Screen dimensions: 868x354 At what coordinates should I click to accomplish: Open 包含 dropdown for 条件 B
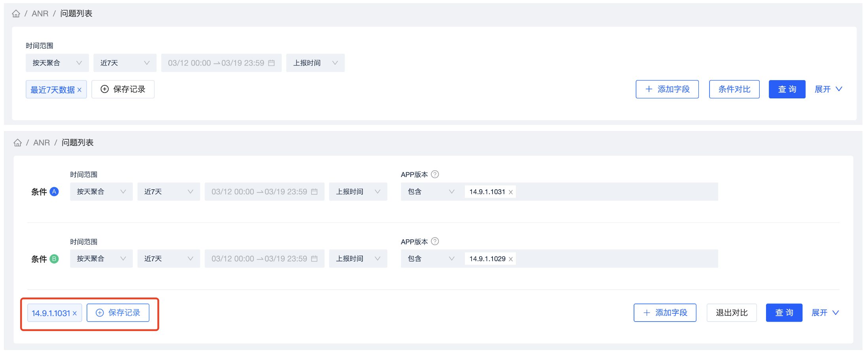coord(431,259)
